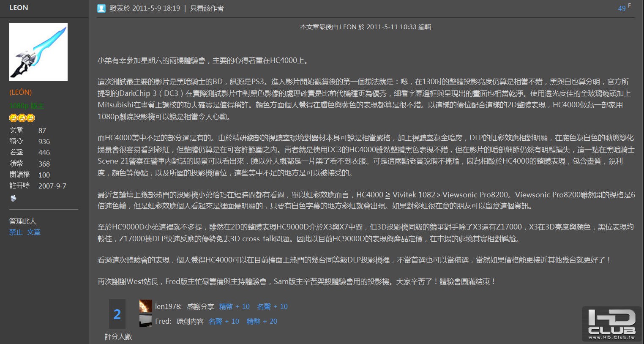Click the post date 2011-5-9 18:19
644x344 pixels.
(x=156, y=8)
